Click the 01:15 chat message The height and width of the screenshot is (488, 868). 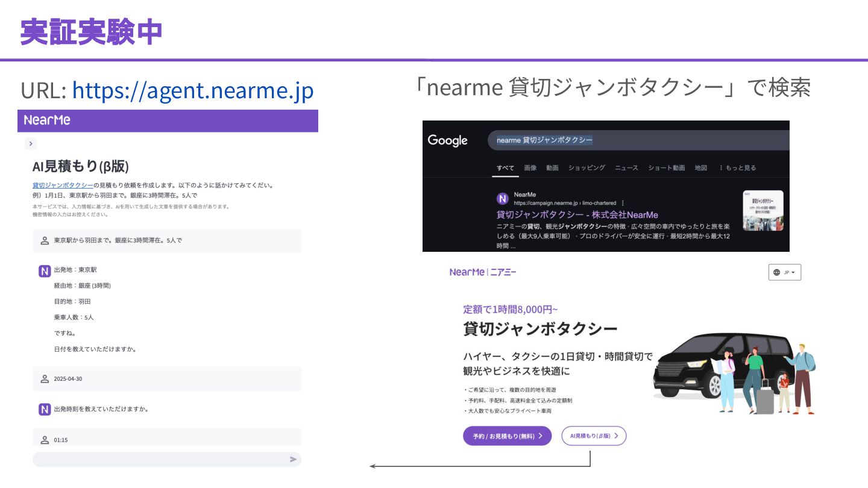[167, 437]
